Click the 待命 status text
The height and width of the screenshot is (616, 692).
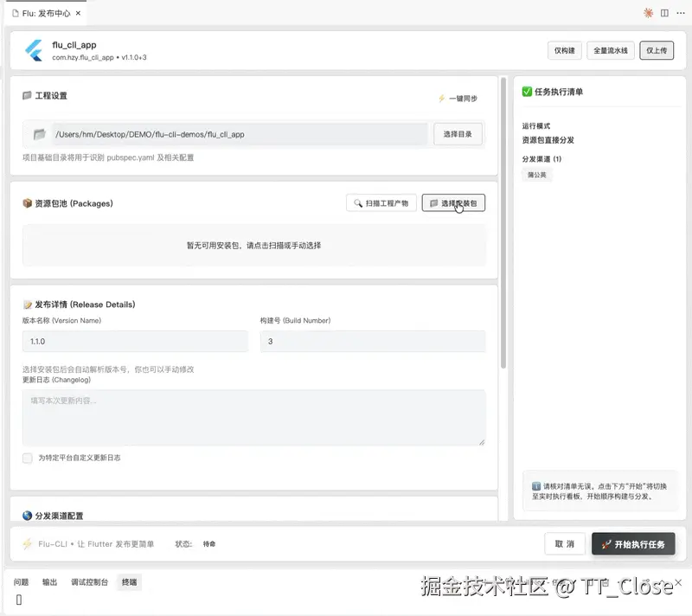(209, 543)
